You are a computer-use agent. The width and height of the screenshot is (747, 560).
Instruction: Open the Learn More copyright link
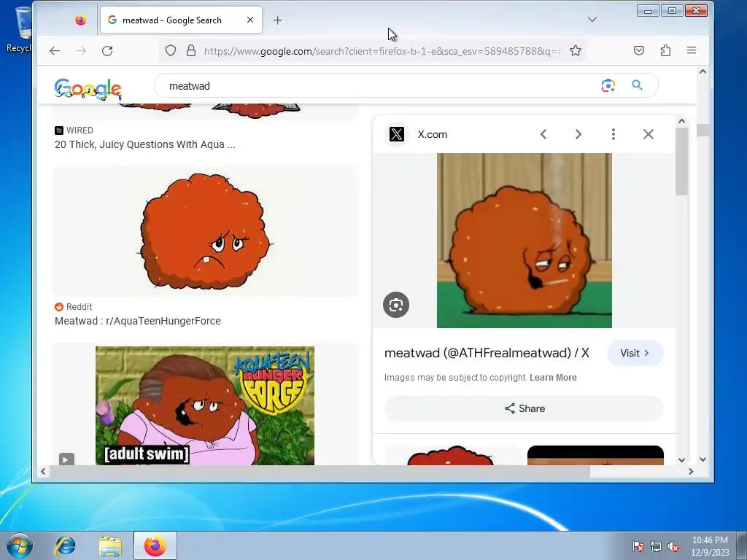[x=553, y=378]
